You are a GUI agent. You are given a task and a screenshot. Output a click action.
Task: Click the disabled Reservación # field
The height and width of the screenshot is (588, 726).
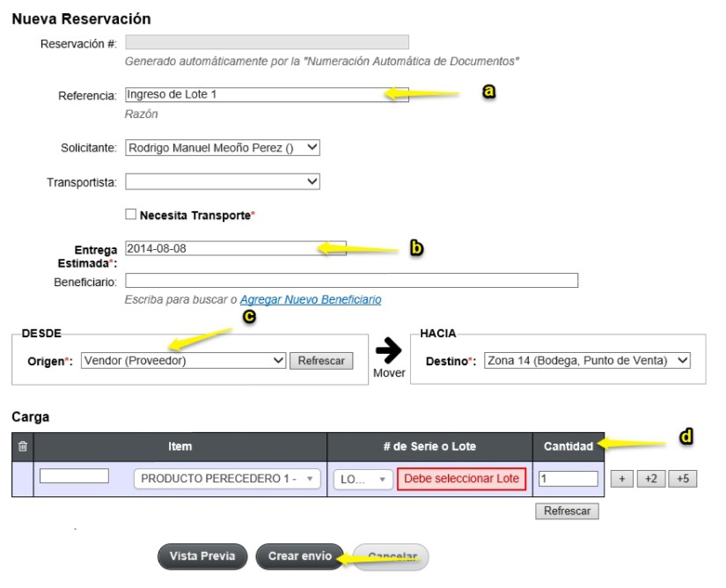click(267, 41)
